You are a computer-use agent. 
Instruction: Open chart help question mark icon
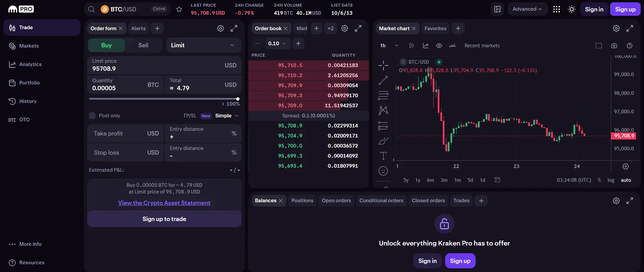[x=630, y=46]
